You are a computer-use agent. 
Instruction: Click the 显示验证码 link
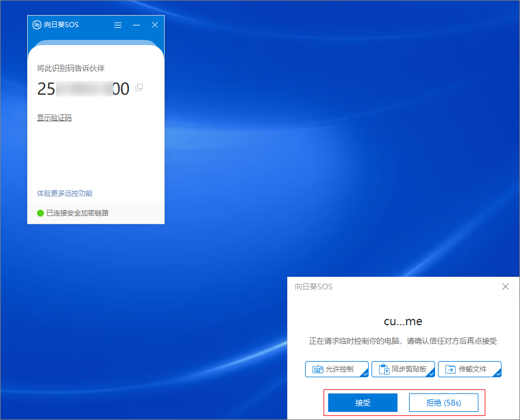point(54,118)
